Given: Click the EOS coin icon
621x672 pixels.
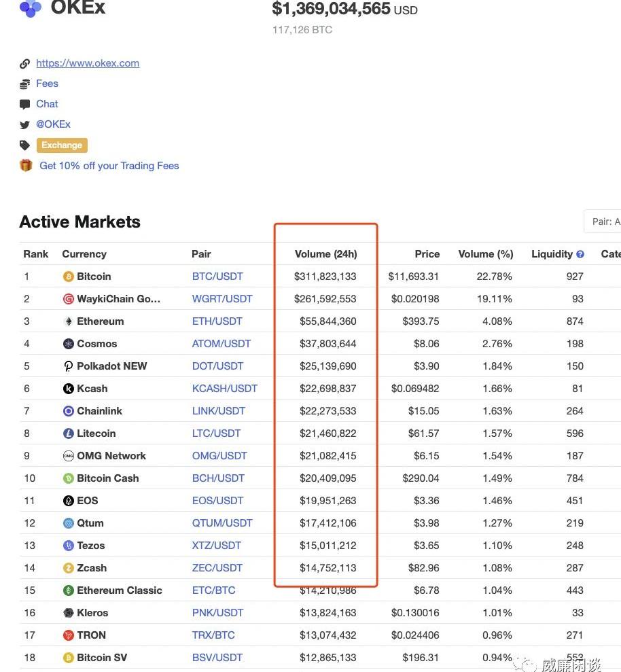Looking at the screenshot, I should click(x=69, y=501).
